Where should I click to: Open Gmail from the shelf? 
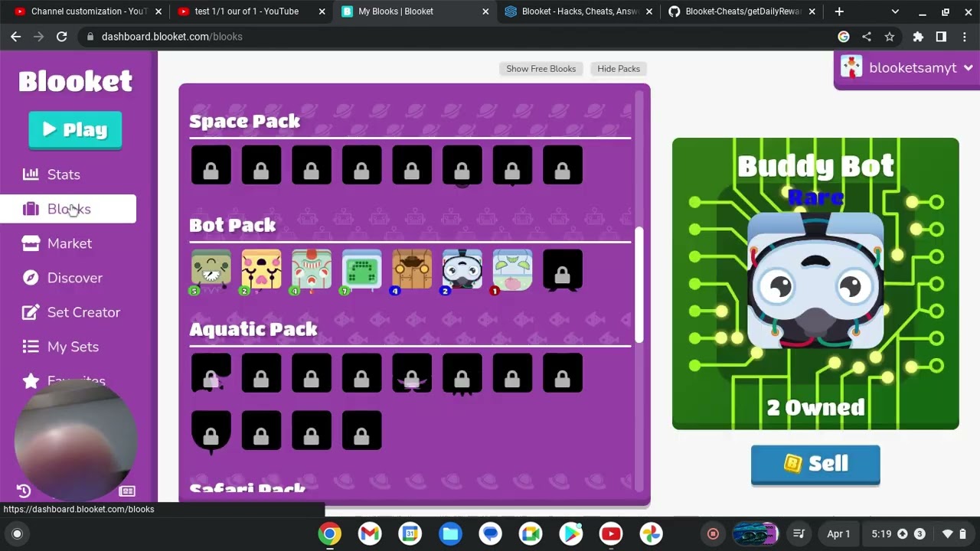[370, 533]
